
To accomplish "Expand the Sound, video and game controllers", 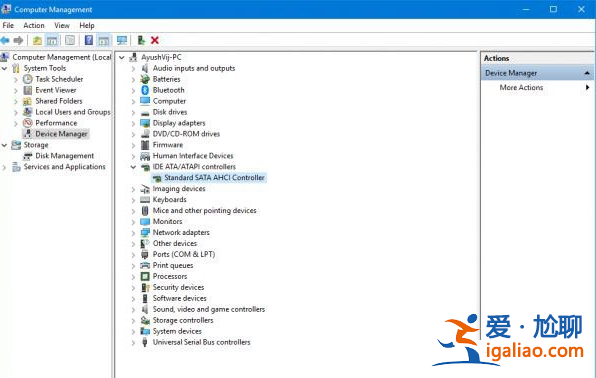I will click(133, 310).
